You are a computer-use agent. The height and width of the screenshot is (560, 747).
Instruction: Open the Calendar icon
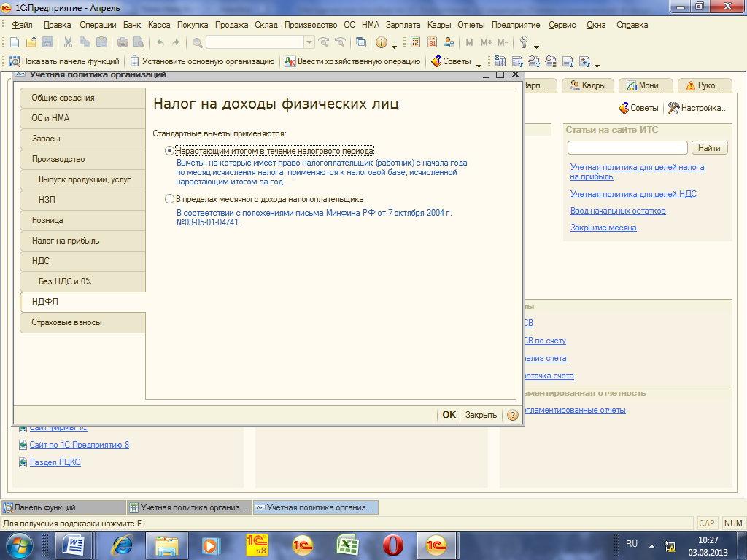(432, 42)
